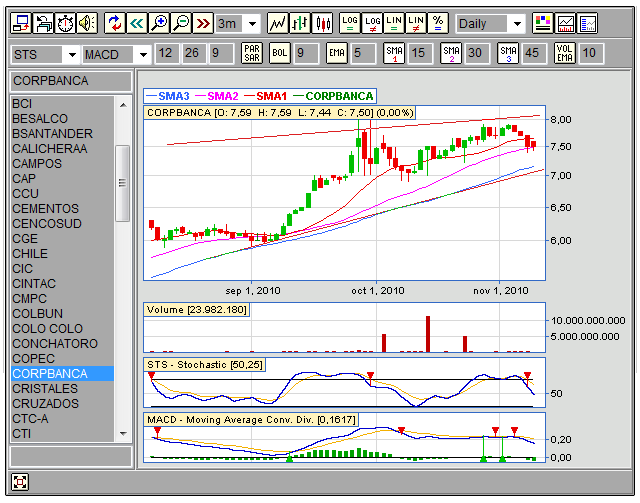Click the chart with volume layout icon
Image resolution: width=640 pixels, height=503 pixels.
point(566,23)
